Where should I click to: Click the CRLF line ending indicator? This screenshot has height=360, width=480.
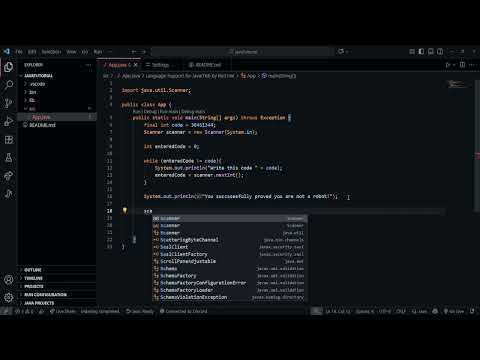[401, 311]
